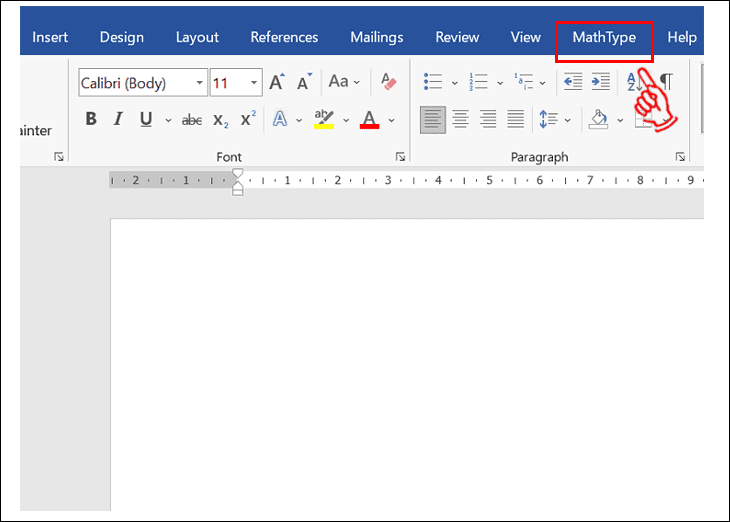Align text right
The height and width of the screenshot is (522, 730).
(488, 120)
